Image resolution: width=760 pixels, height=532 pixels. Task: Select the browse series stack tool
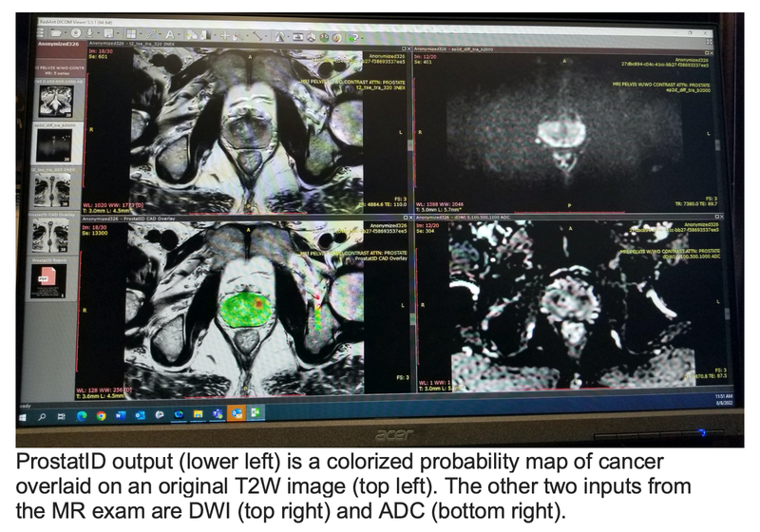click(192, 35)
